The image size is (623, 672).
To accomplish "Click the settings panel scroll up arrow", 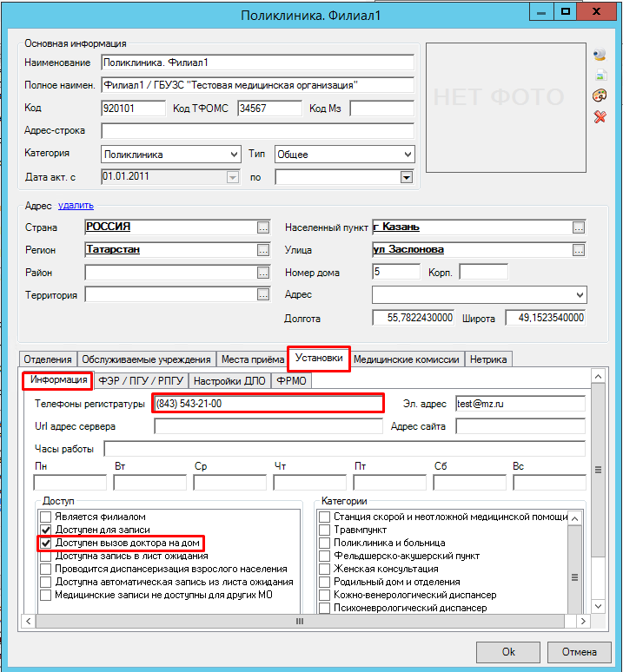I will tap(598, 377).
